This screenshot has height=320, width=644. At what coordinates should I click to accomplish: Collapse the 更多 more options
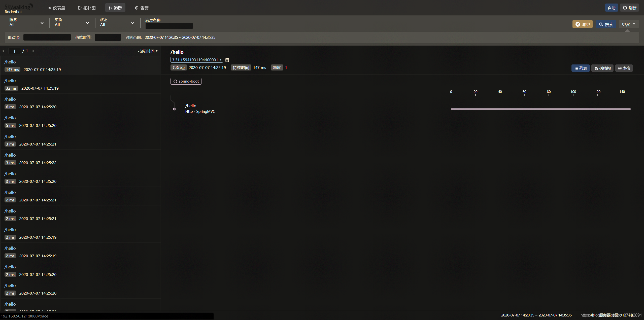point(629,24)
